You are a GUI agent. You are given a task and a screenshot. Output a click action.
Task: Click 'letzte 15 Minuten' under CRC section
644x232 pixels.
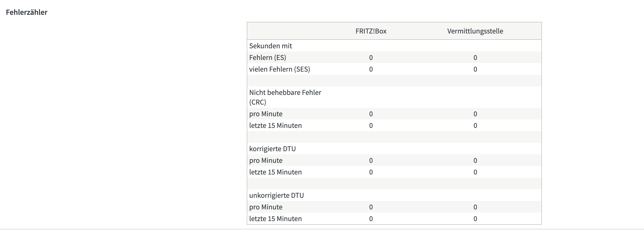275,125
